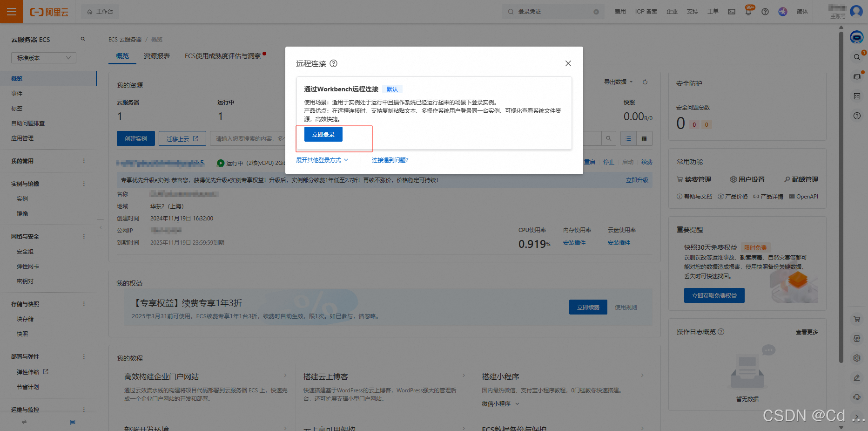868x431 pixels.
Task: Open the right rail settings gear
Action: coord(857,358)
